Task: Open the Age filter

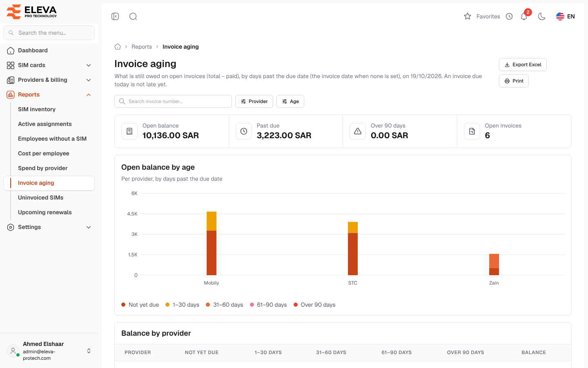Action: [290, 101]
